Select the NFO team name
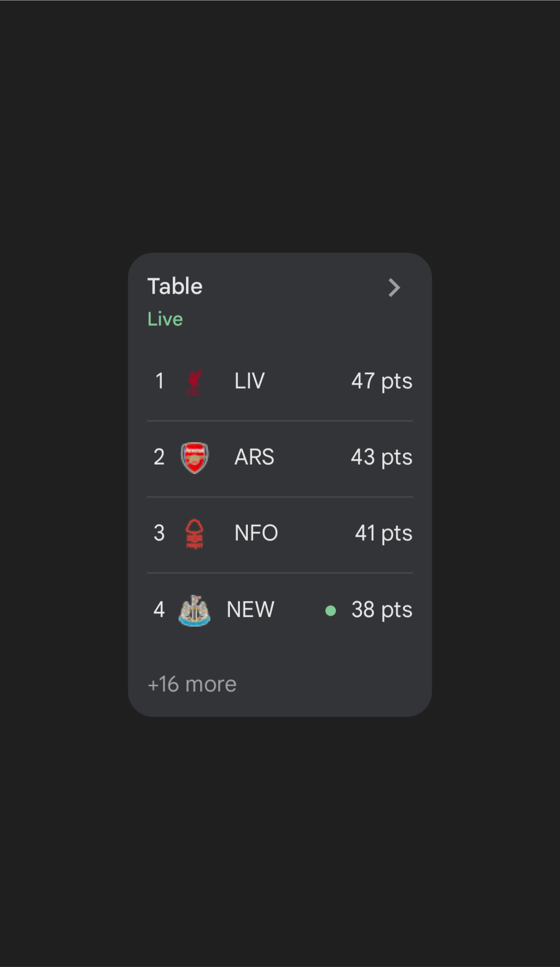This screenshot has width=560, height=967. [x=256, y=533]
